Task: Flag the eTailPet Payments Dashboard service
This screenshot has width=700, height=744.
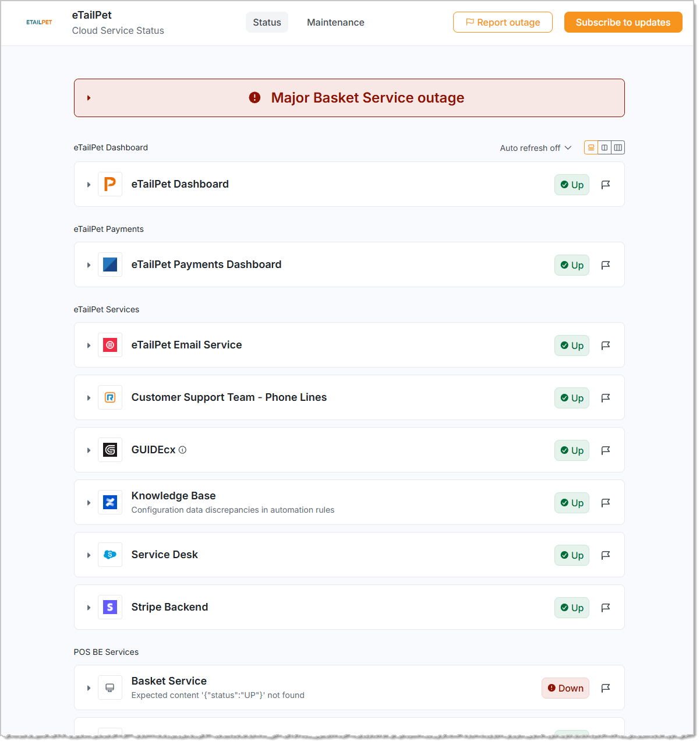Action: click(x=606, y=265)
